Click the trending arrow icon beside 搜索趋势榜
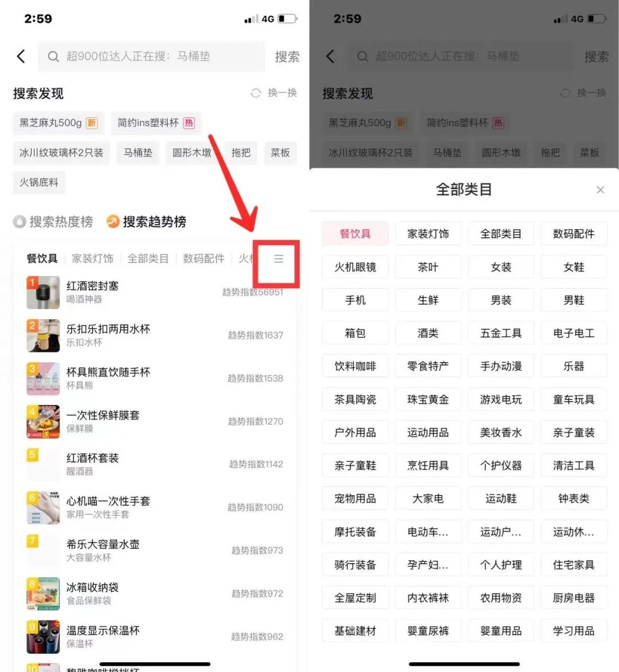 tap(112, 222)
